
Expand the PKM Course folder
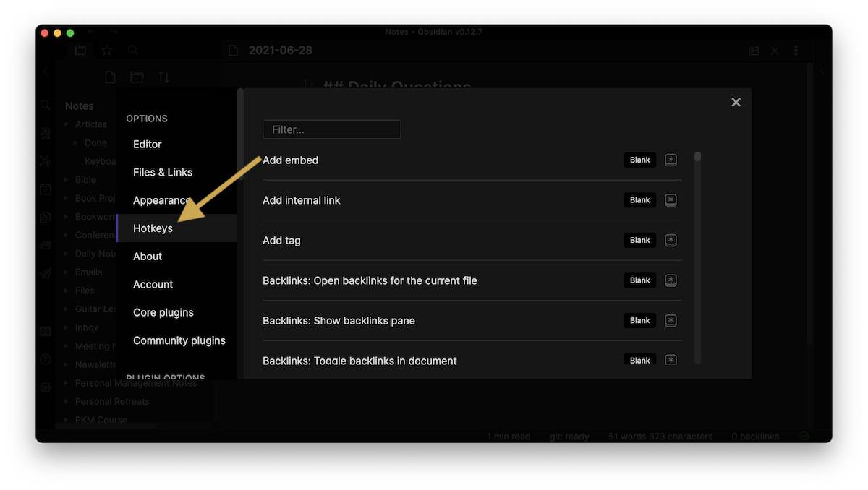click(x=67, y=420)
